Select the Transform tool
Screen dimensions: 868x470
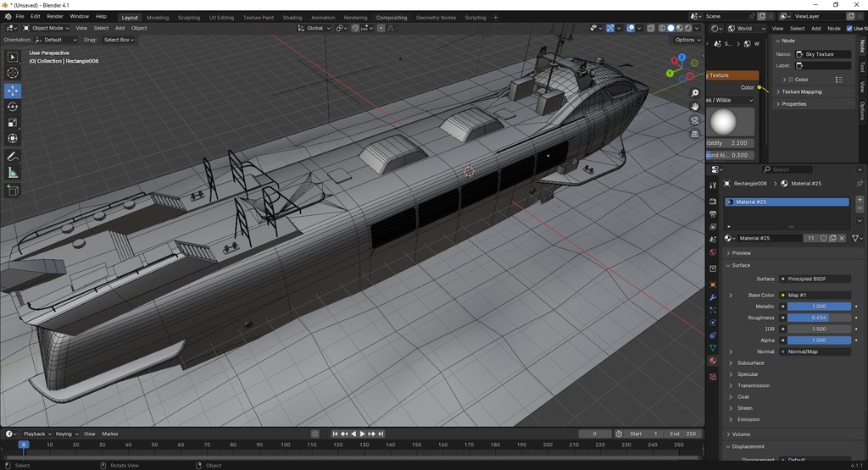tap(12, 139)
